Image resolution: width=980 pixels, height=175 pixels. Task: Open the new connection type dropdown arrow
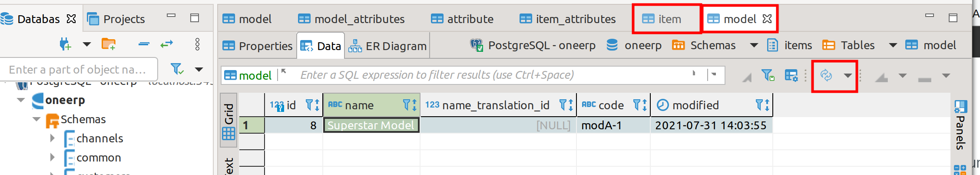coord(87,44)
